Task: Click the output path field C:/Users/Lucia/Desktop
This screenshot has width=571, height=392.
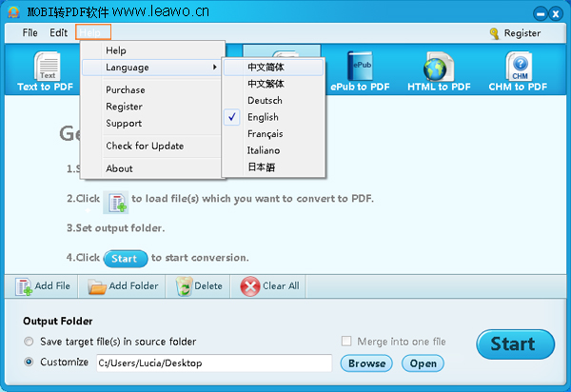Action: pyautogui.click(x=214, y=363)
